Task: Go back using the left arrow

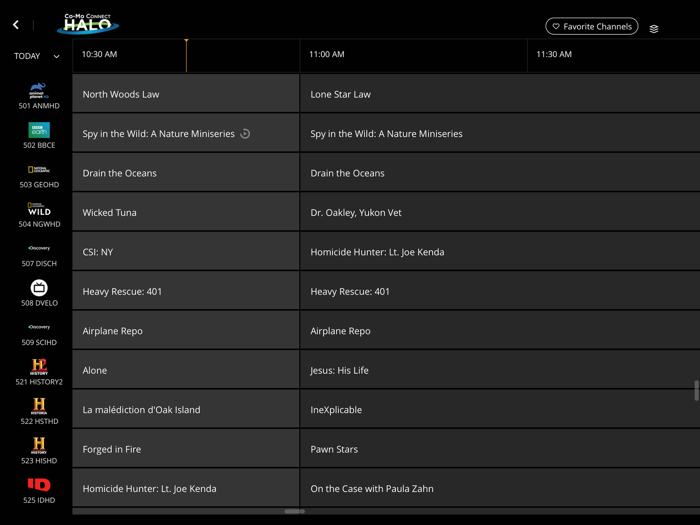Action: click(x=16, y=25)
